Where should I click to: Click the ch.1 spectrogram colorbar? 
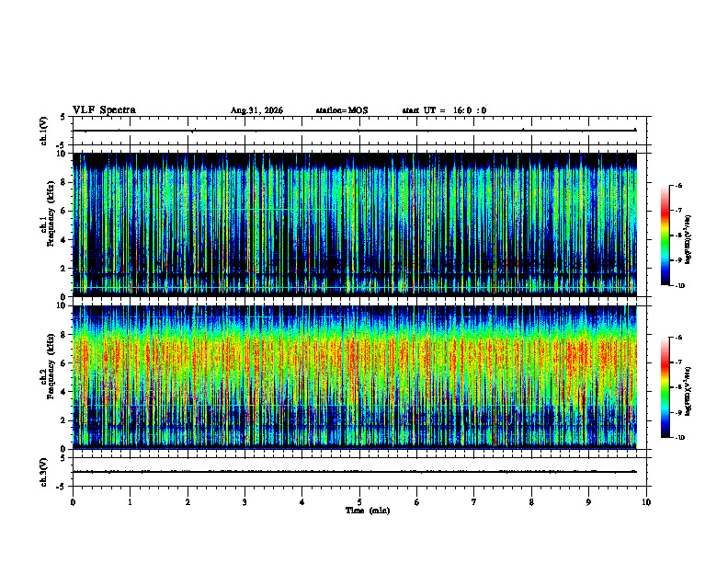pos(665,236)
